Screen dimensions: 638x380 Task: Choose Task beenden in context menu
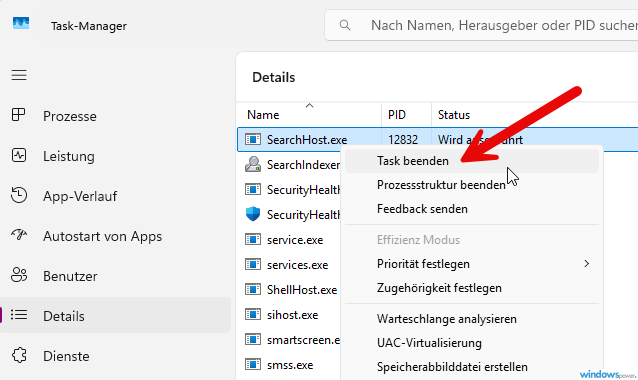(x=472, y=161)
